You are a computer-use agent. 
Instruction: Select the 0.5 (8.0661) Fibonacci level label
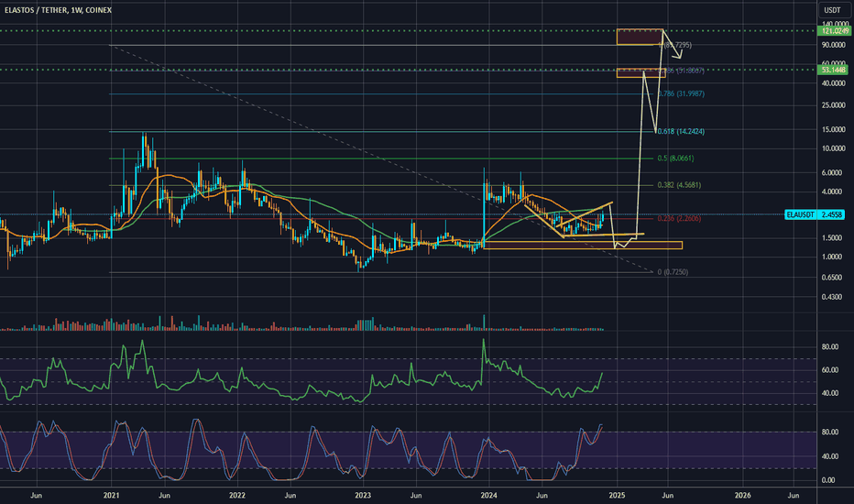tap(675, 158)
